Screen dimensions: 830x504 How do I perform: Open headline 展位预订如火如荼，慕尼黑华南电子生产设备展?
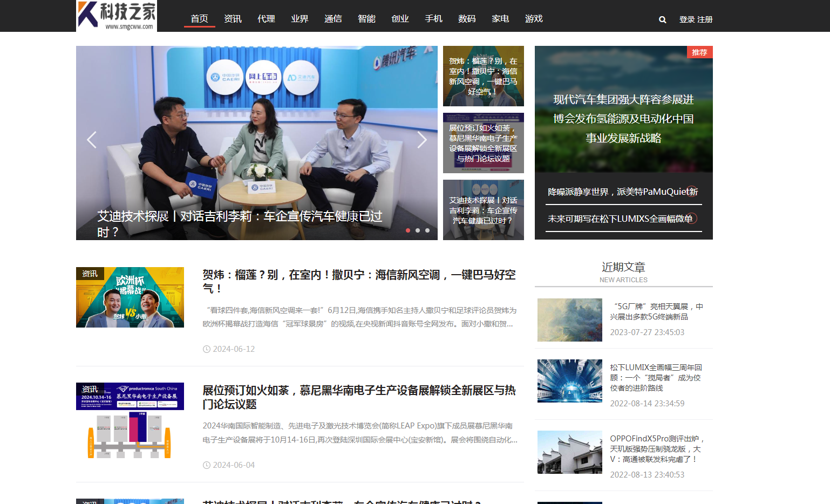(x=359, y=397)
